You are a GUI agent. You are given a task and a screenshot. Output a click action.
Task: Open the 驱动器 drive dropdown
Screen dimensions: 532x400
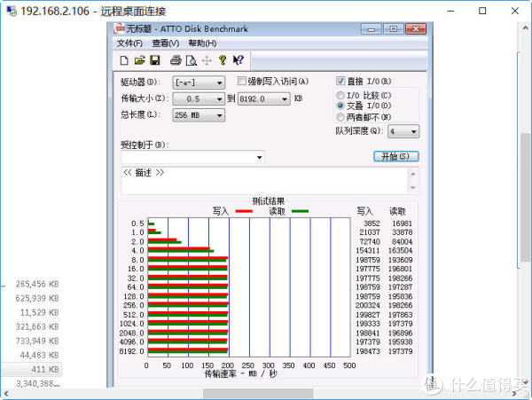[x=199, y=82]
